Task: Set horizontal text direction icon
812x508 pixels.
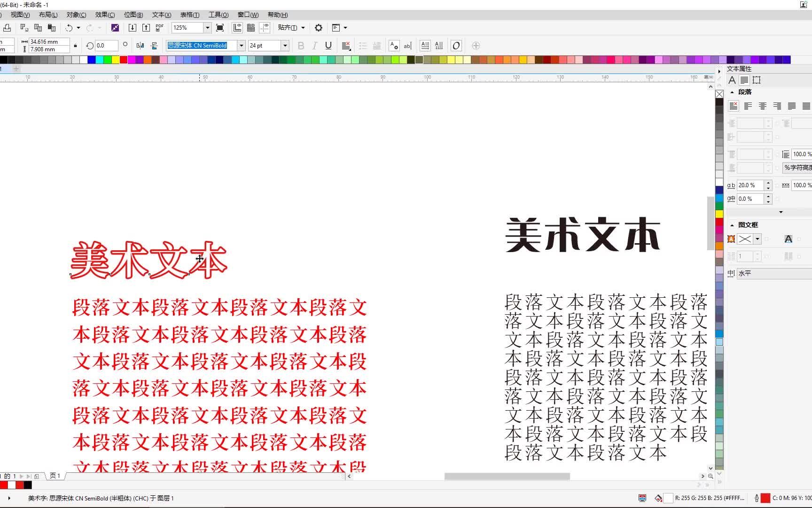Action: click(x=425, y=46)
